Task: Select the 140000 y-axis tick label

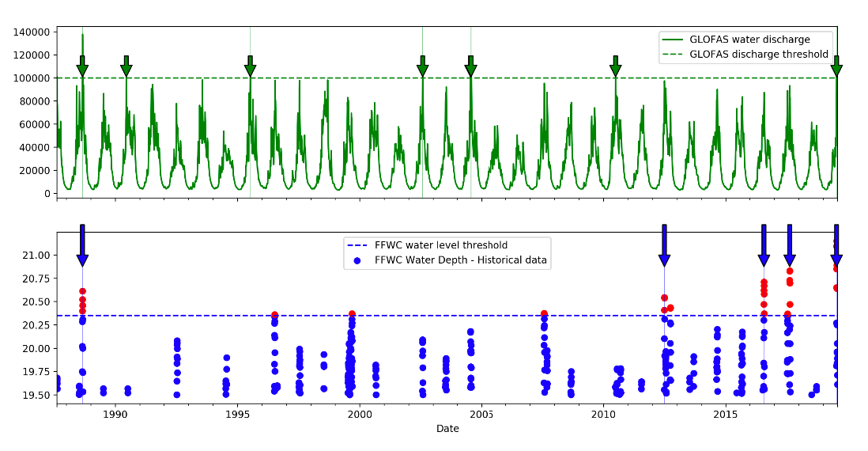Action: [x=31, y=32]
